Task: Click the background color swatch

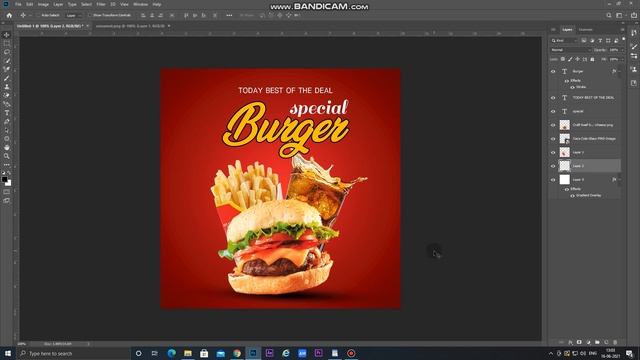Action: (x=9, y=183)
